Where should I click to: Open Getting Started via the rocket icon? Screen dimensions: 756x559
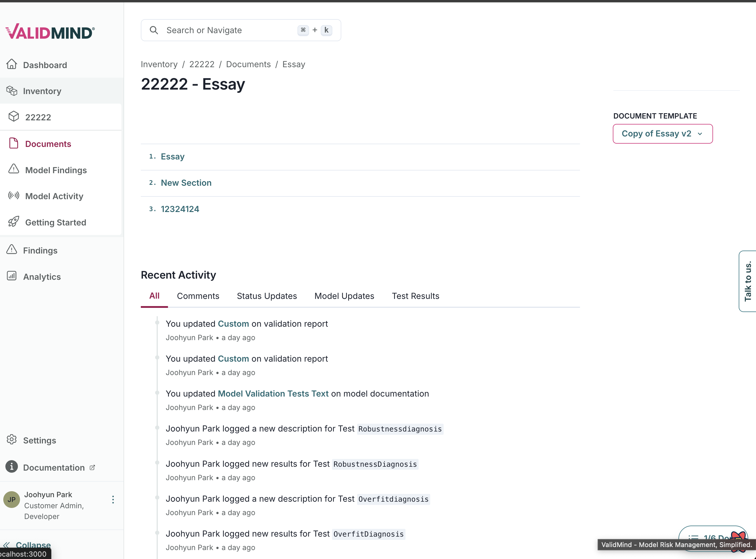13,222
